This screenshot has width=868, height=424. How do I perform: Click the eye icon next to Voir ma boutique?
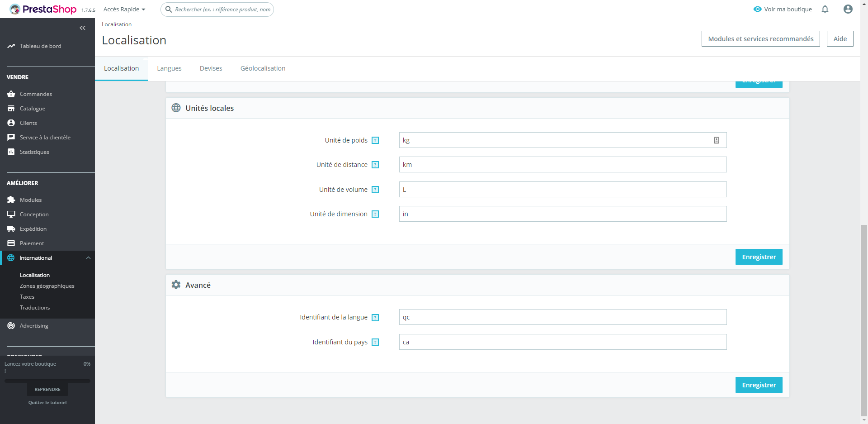tap(756, 9)
